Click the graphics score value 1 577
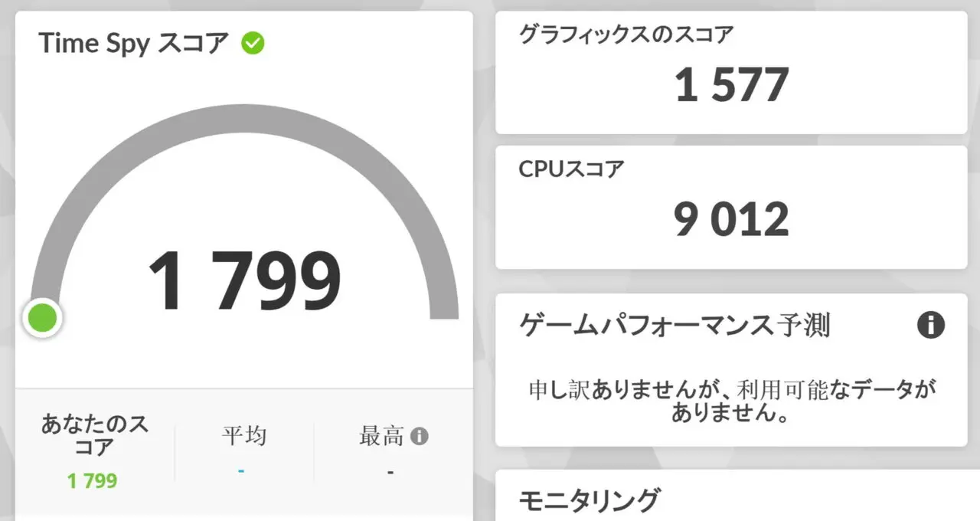Image resolution: width=980 pixels, height=521 pixels. coord(731,85)
